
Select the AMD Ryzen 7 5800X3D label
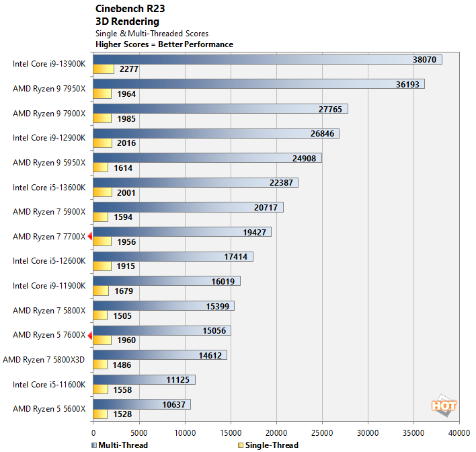pyautogui.click(x=44, y=360)
